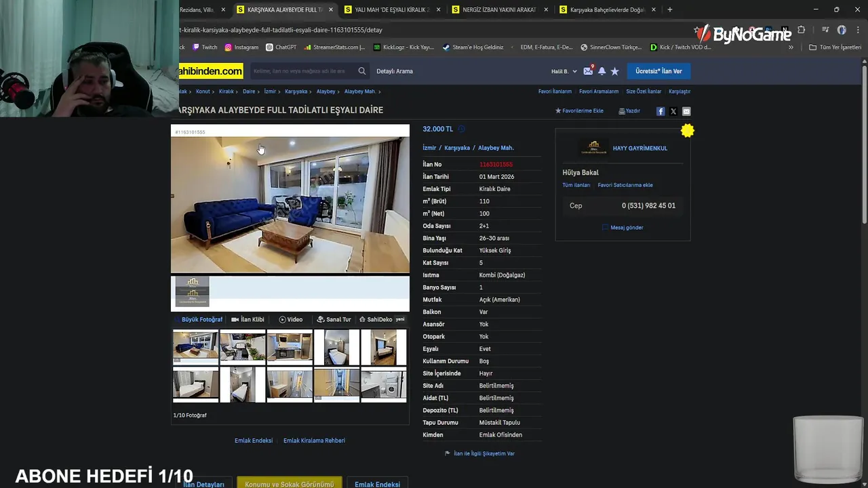Screen dimensions: 868x488
Task: Switch to YALI MAH'DE EŞYALI KİRALIK tab
Action: click(x=392, y=9)
